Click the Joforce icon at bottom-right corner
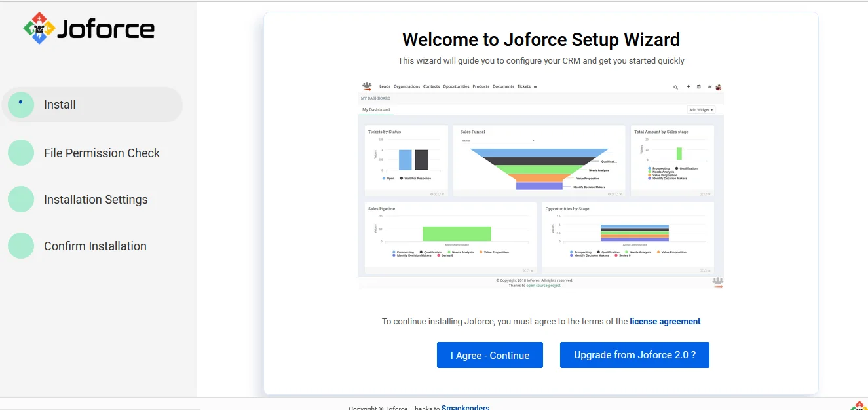The width and height of the screenshot is (868, 410). (859, 405)
